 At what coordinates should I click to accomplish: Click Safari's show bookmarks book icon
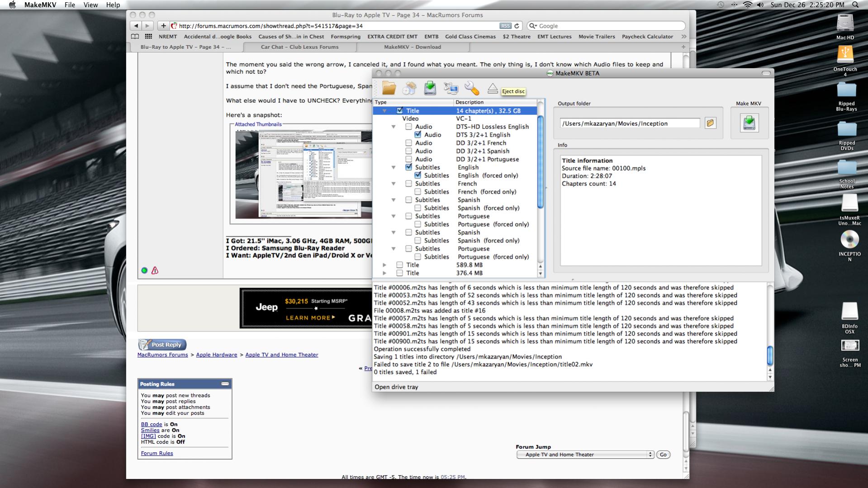point(135,37)
